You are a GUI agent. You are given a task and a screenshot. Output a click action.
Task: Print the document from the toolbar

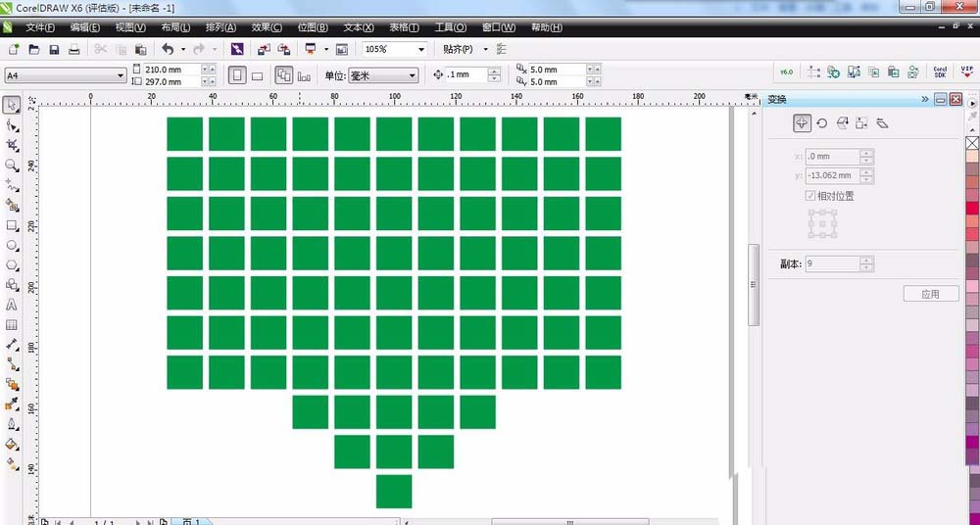[x=74, y=49]
